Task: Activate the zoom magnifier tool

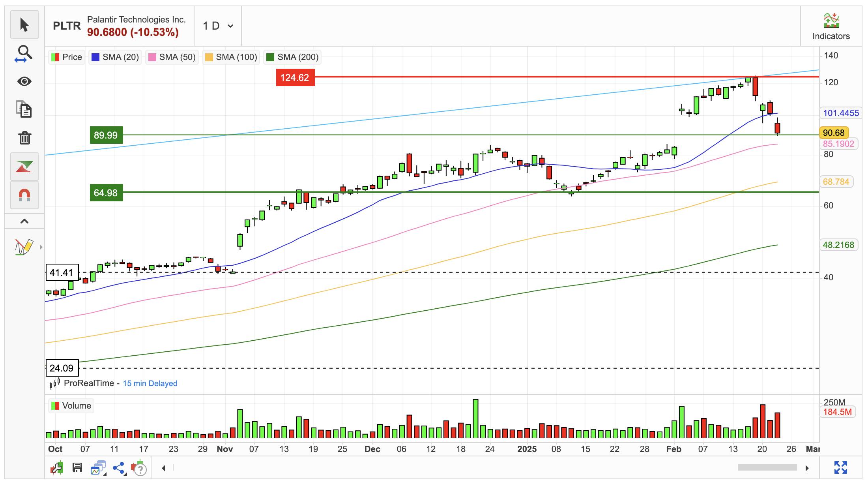Action: pos(24,53)
